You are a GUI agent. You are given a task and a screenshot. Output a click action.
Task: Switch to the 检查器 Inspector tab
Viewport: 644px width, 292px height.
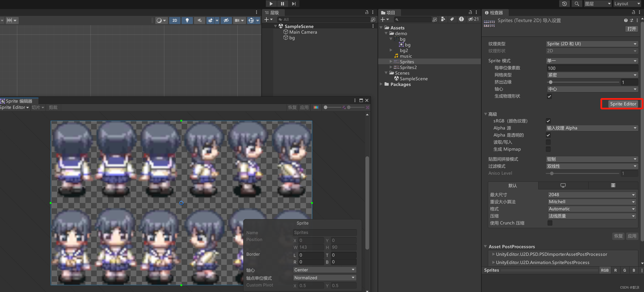tap(494, 13)
